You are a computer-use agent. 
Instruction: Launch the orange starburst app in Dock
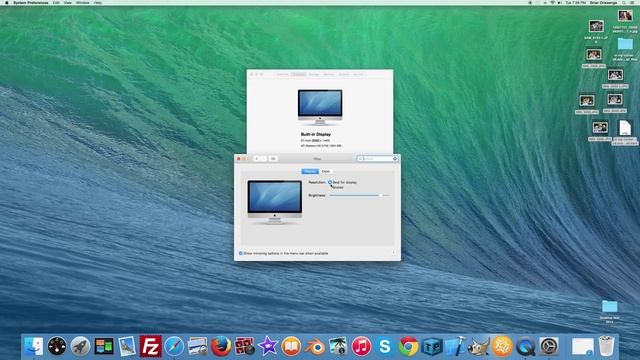pos(502,346)
